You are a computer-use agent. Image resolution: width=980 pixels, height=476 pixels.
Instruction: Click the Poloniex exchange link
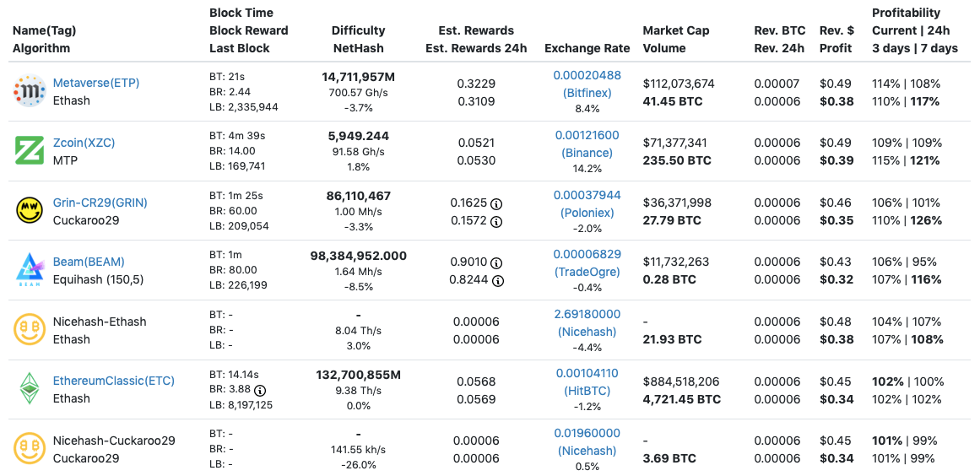[x=587, y=213]
